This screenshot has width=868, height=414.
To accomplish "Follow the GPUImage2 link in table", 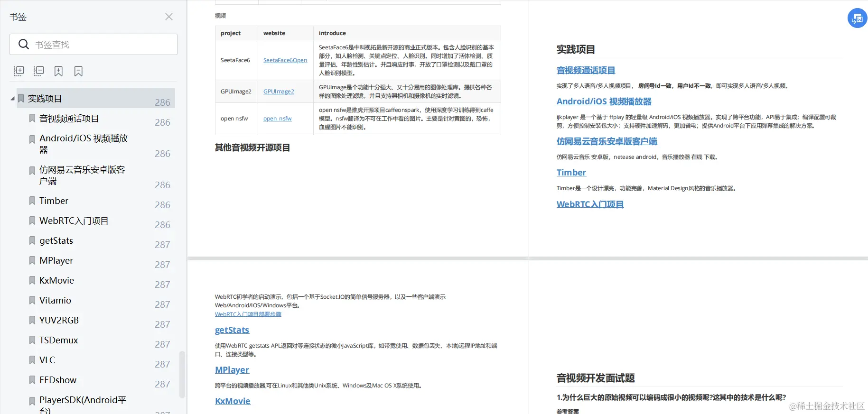I will coord(279,92).
